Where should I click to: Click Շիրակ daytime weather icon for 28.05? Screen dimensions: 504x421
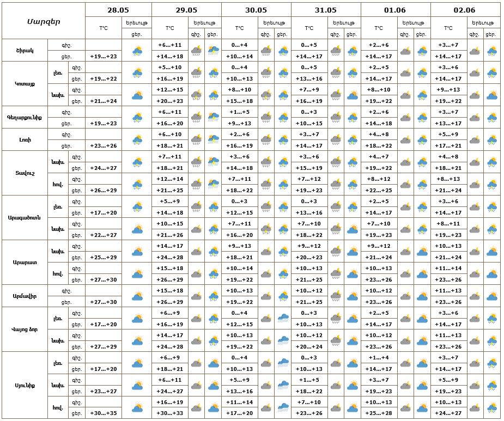[x=137, y=51]
